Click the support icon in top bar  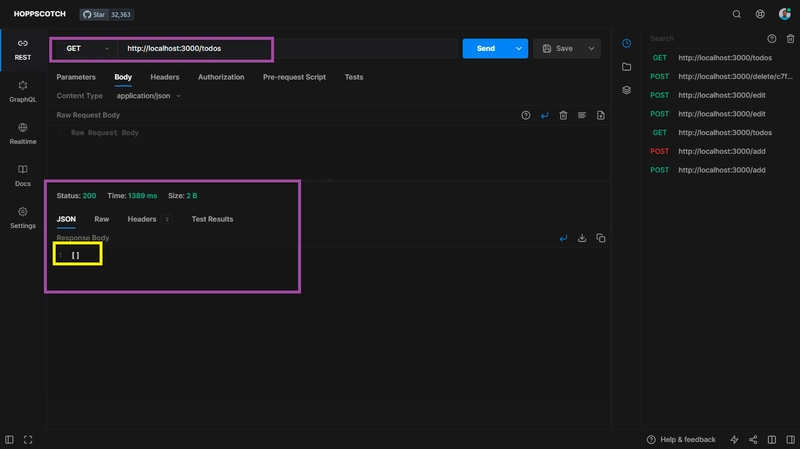tap(760, 14)
